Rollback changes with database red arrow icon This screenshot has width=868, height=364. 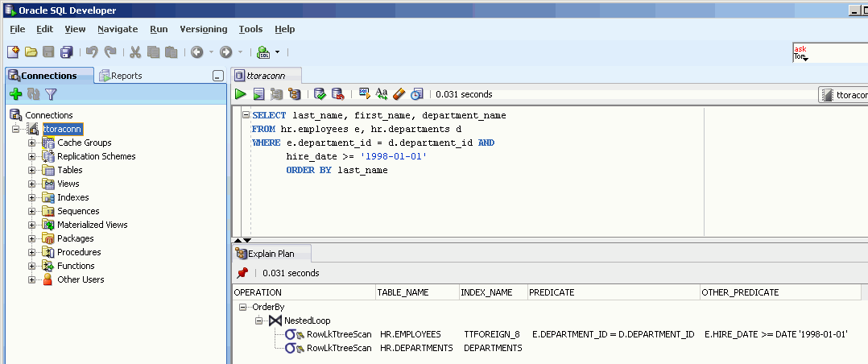337,94
